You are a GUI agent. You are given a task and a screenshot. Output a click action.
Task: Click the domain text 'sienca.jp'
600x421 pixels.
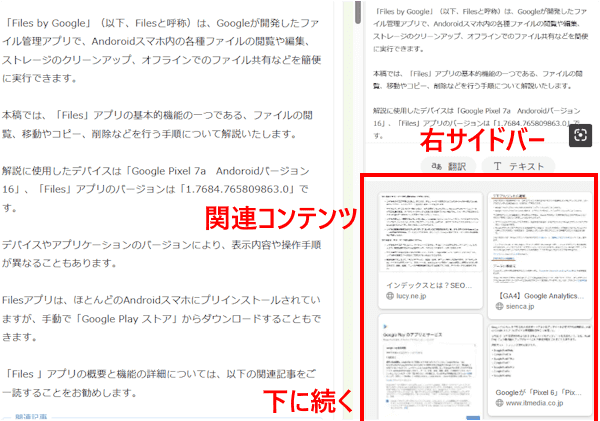[x=520, y=306]
